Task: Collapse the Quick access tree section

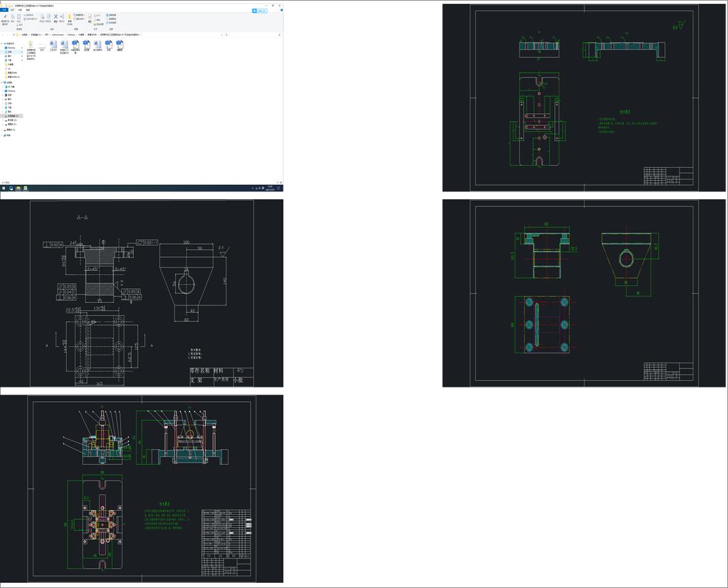Action: [x=1, y=44]
